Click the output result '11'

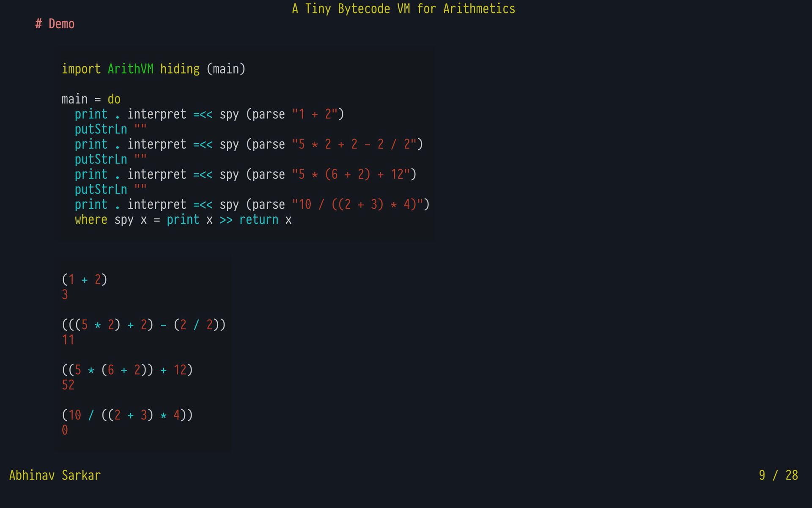pos(68,340)
